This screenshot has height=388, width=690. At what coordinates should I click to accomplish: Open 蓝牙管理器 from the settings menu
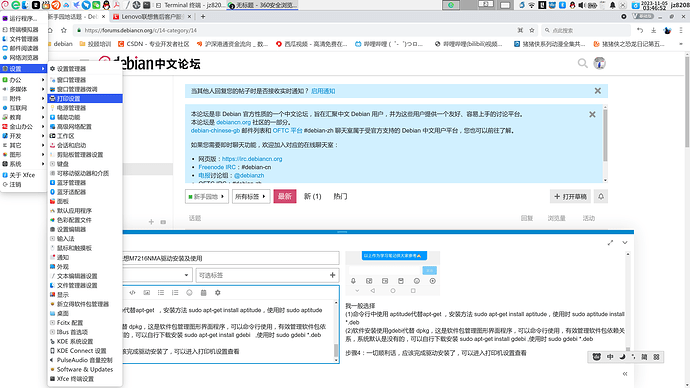pyautogui.click(x=85, y=183)
